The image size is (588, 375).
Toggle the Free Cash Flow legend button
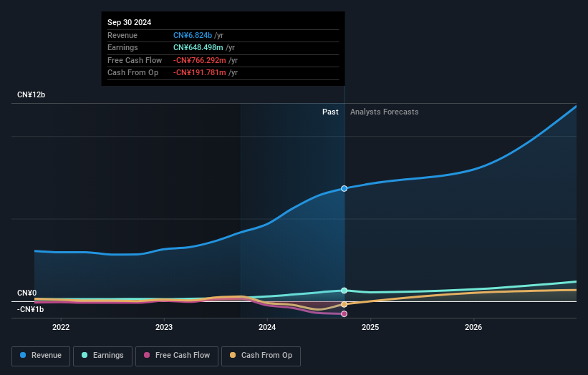pos(177,356)
